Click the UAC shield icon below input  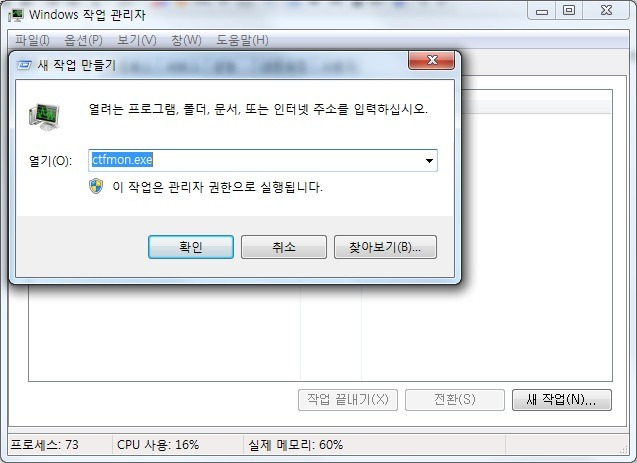96,186
